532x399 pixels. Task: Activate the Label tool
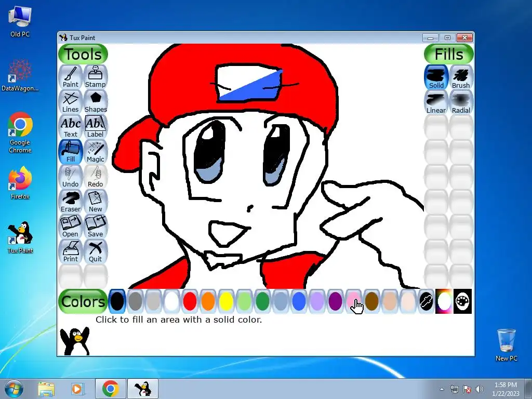[x=96, y=127]
